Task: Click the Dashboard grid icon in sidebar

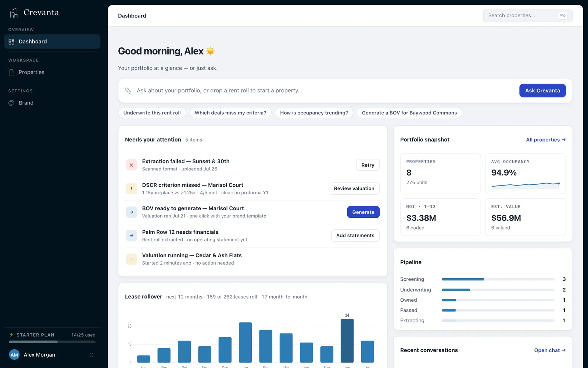Action: tap(11, 42)
